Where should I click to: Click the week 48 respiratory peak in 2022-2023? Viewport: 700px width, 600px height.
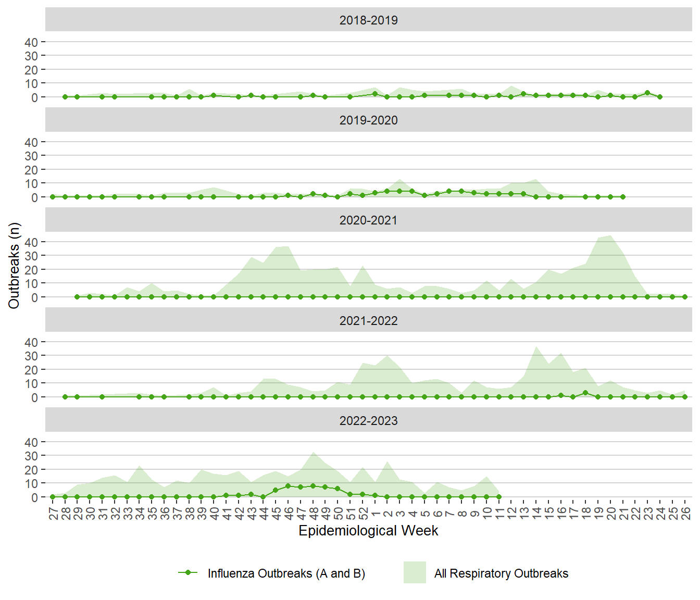313,453
